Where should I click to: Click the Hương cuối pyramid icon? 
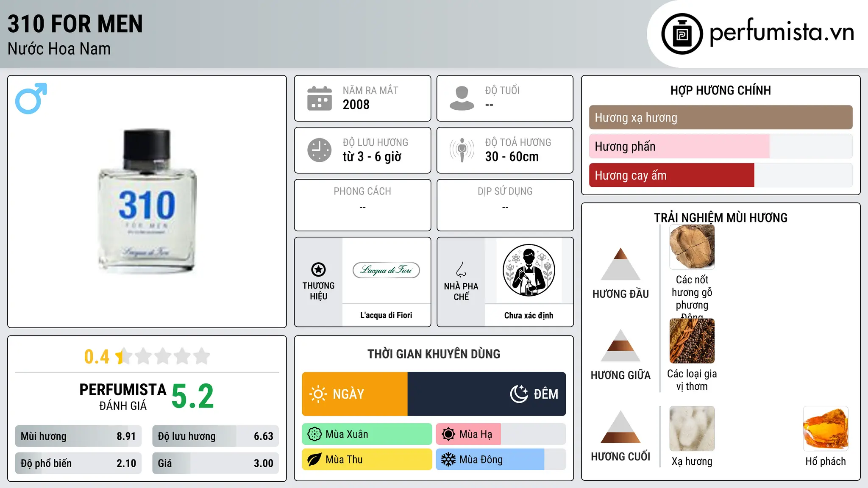pos(620,427)
